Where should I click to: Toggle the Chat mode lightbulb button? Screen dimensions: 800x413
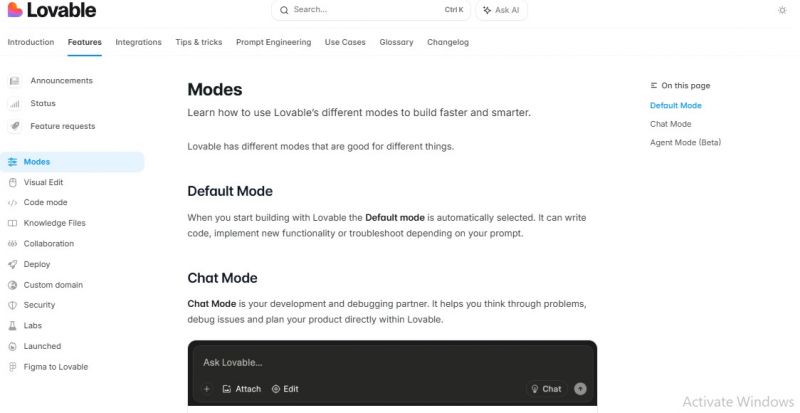[x=546, y=389]
